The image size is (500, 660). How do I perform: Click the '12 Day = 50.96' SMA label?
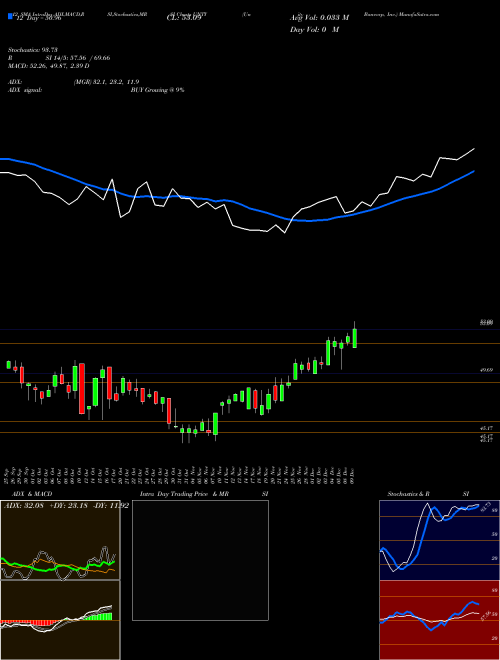[x=37, y=18]
